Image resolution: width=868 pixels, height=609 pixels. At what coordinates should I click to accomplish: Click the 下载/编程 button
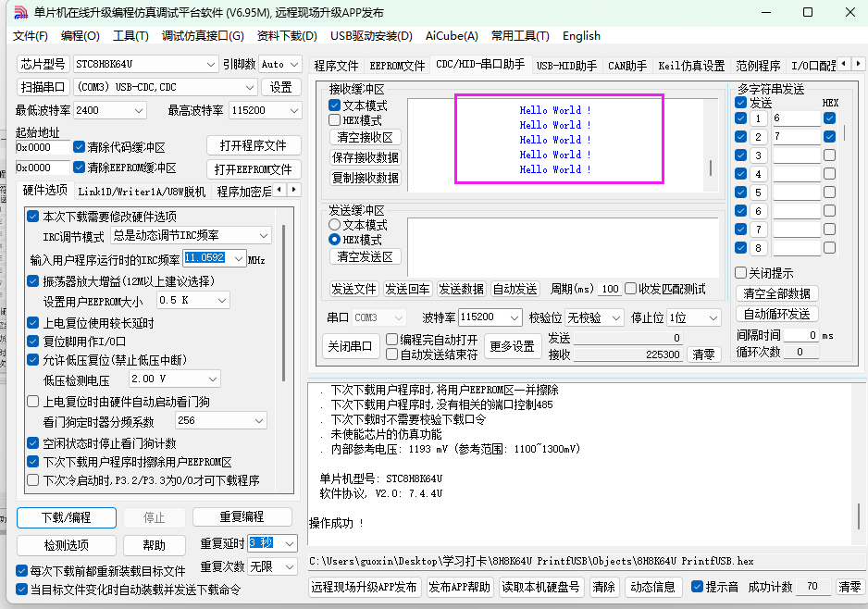point(67,517)
